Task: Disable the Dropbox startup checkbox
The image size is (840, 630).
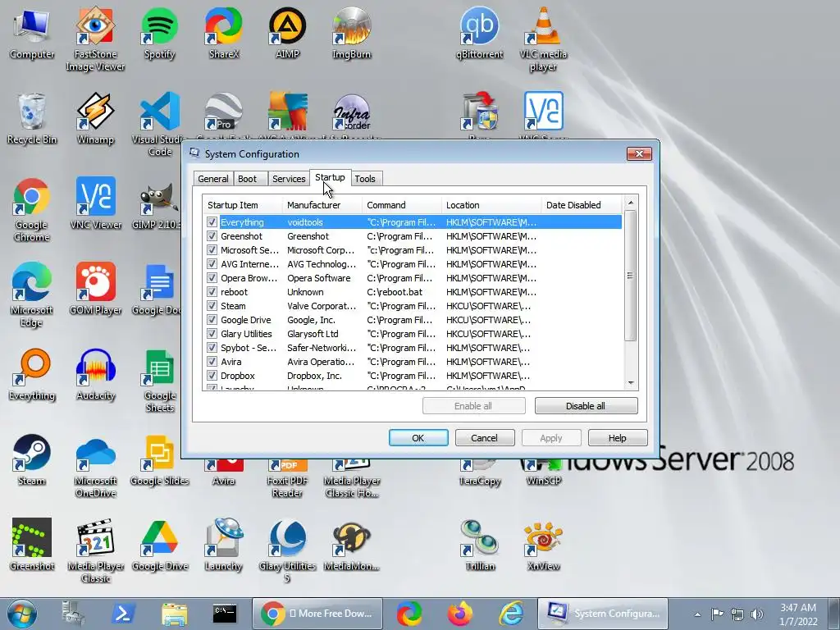Action: 212,375
